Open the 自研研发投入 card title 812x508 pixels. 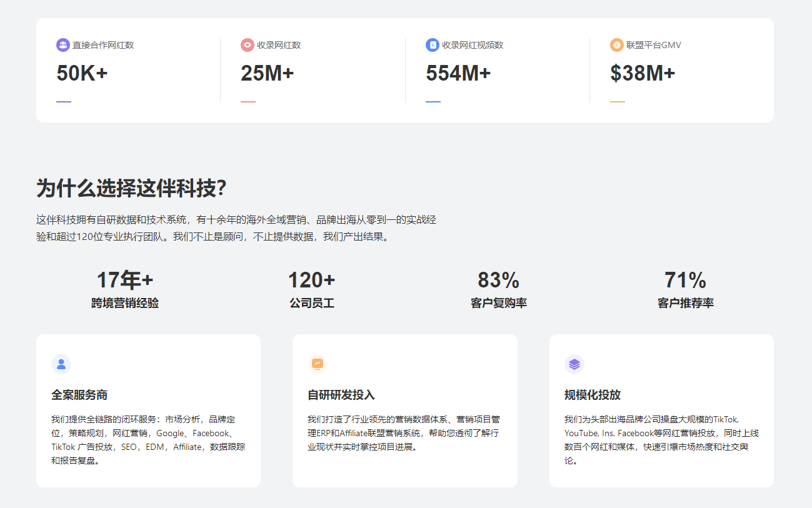pyautogui.click(x=341, y=396)
